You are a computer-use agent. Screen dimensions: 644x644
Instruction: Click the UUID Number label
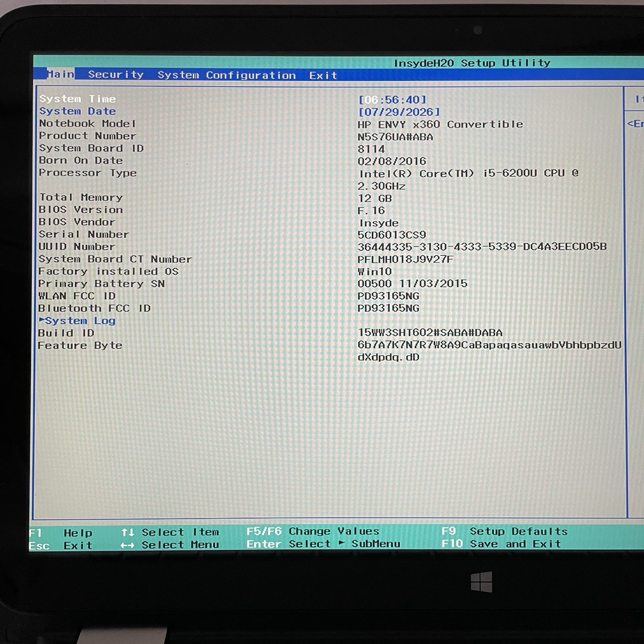(x=77, y=246)
